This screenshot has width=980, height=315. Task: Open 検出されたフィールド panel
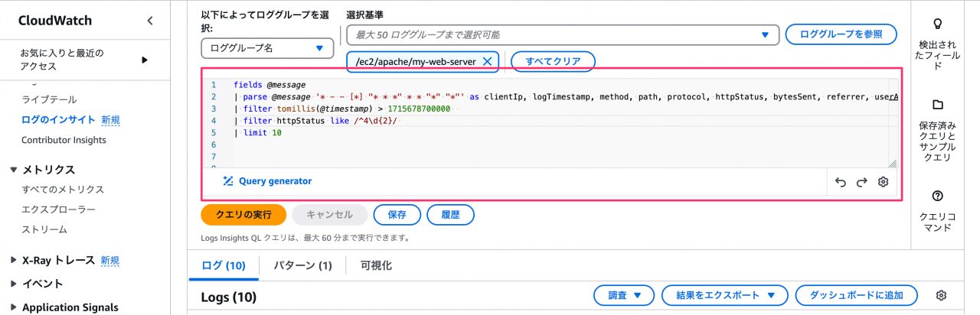(937, 44)
